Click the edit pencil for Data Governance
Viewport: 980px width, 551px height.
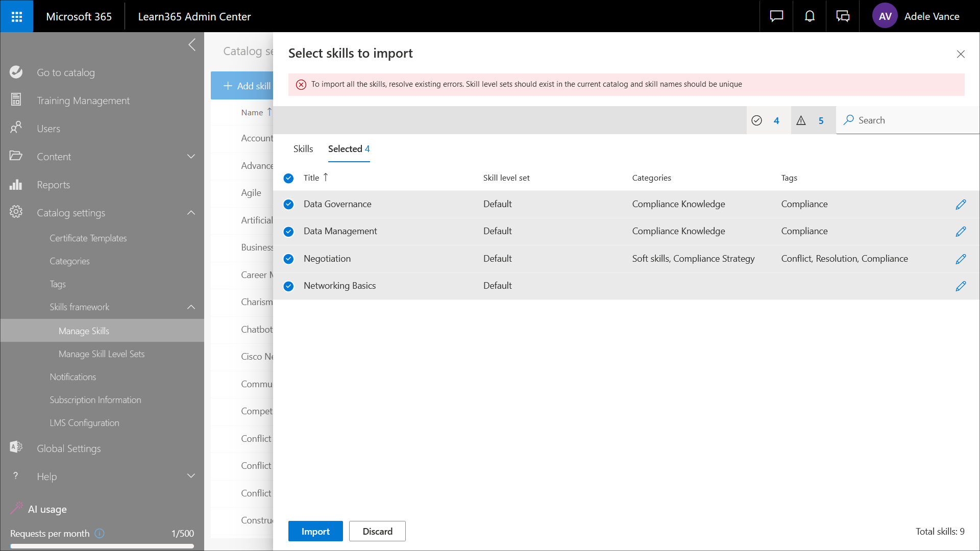click(961, 205)
